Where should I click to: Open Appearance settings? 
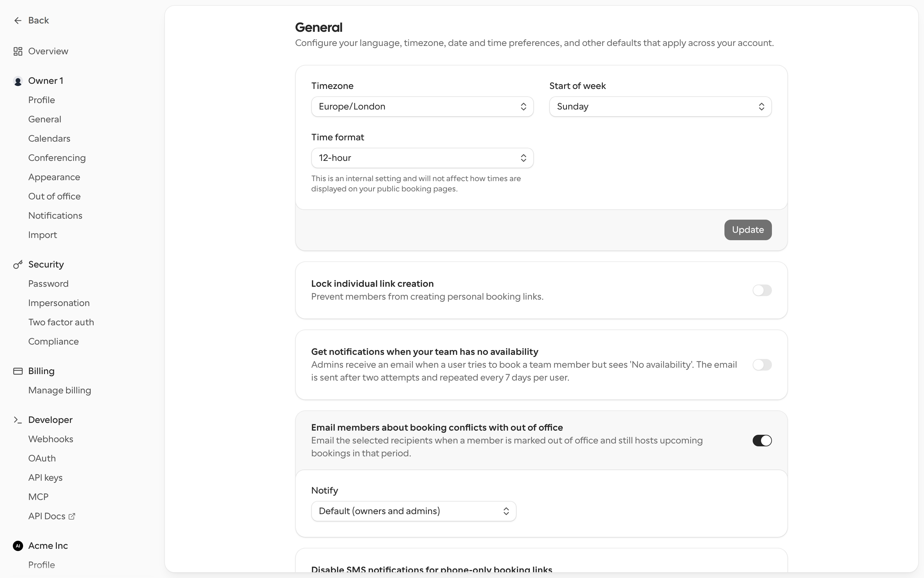[x=54, y=177]
